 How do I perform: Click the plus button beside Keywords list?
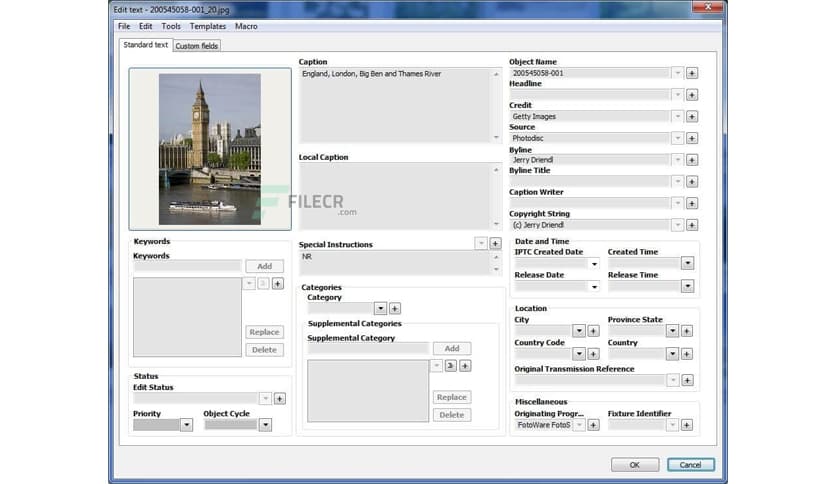(278, 284)
